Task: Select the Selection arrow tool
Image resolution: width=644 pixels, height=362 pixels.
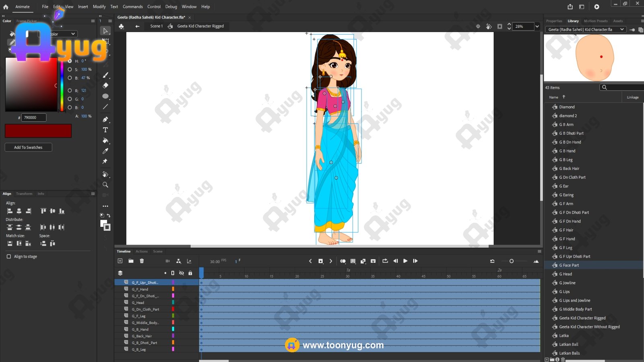Action: (x=105, y=31)
